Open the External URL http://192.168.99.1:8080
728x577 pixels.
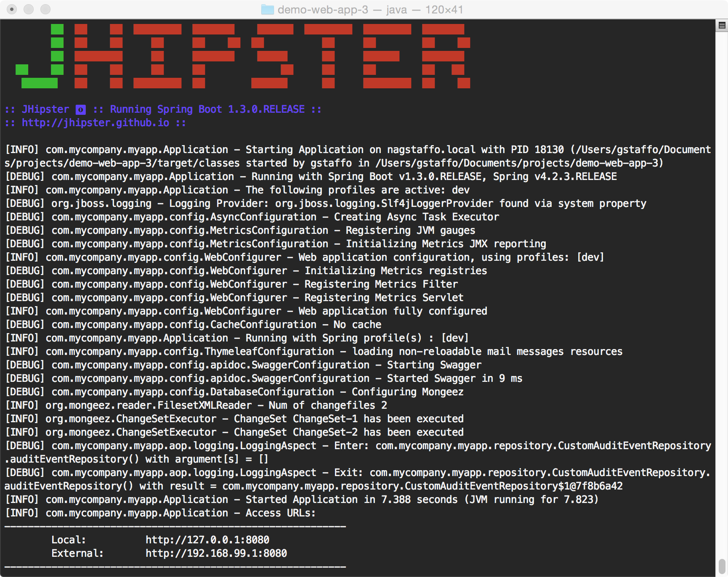(x=216, y=553)
